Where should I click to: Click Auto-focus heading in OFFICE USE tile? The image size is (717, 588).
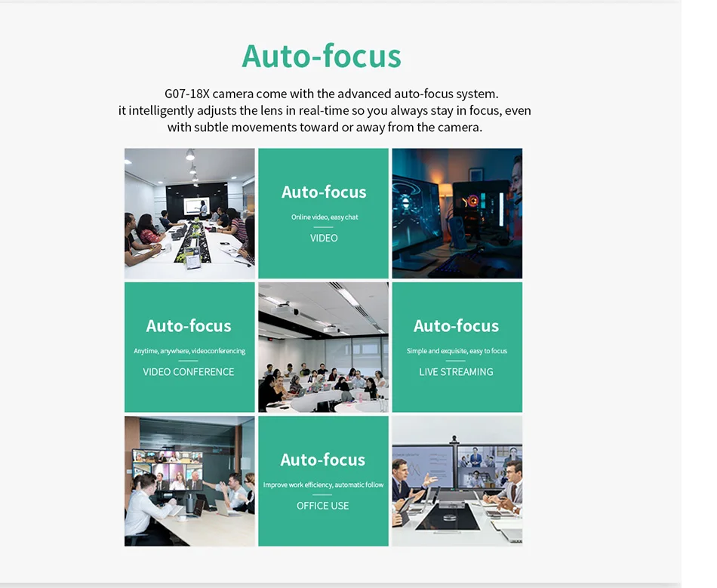323,460
